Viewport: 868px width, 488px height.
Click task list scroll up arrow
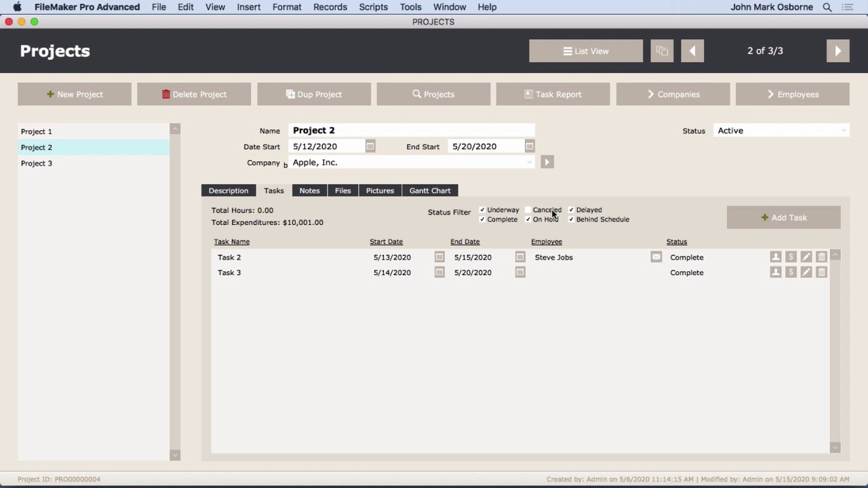[835, 256]
